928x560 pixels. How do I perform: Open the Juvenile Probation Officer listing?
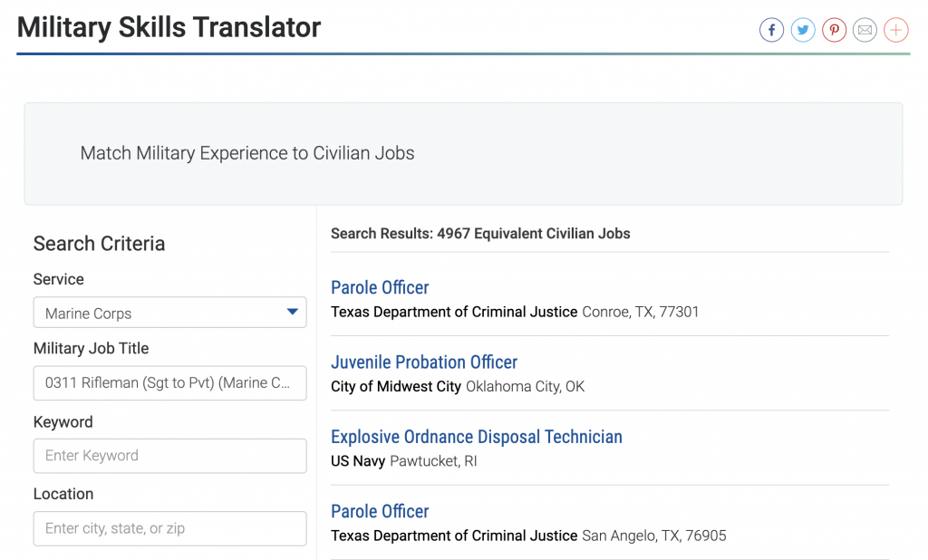[423, 362]
